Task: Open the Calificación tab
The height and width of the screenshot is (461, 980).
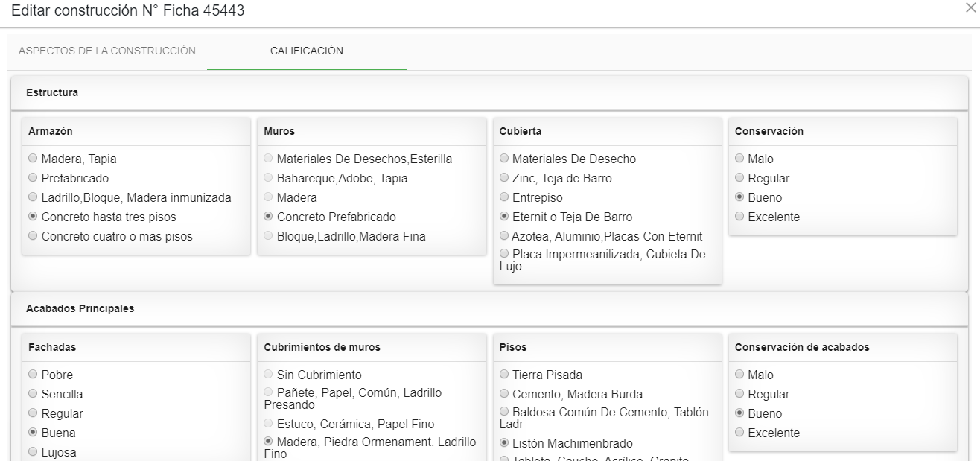Action: click(x=307, y=51)
